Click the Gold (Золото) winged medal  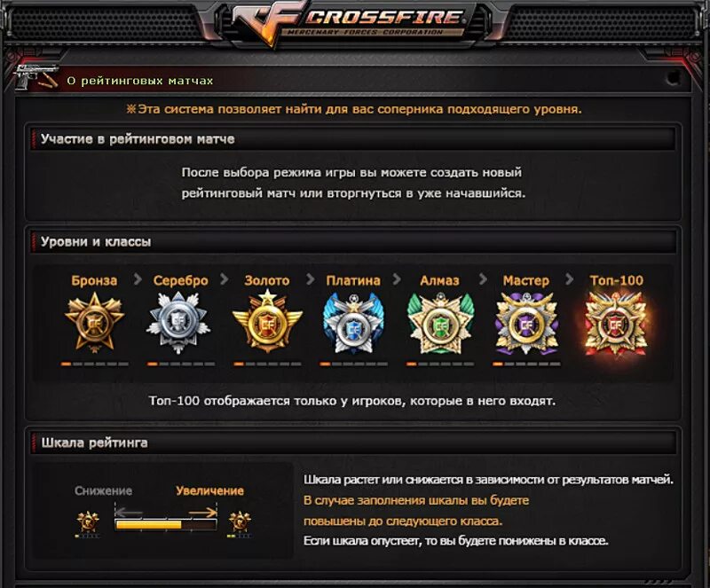(267, 322)
